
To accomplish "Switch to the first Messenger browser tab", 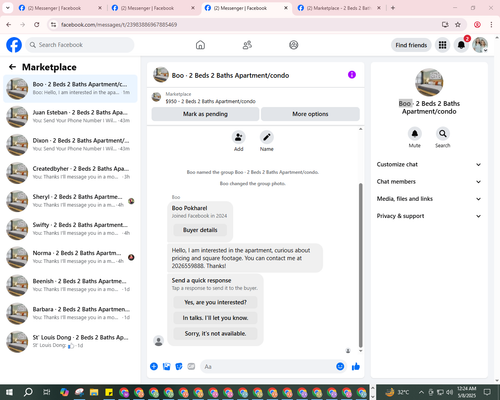I will (x=60, y=8).
